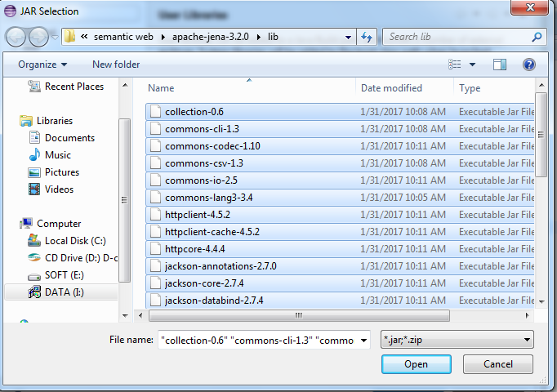Open recent pages dropdown beside Forward arrow
This screenshot has width=557, height=392.
point(55,37)
